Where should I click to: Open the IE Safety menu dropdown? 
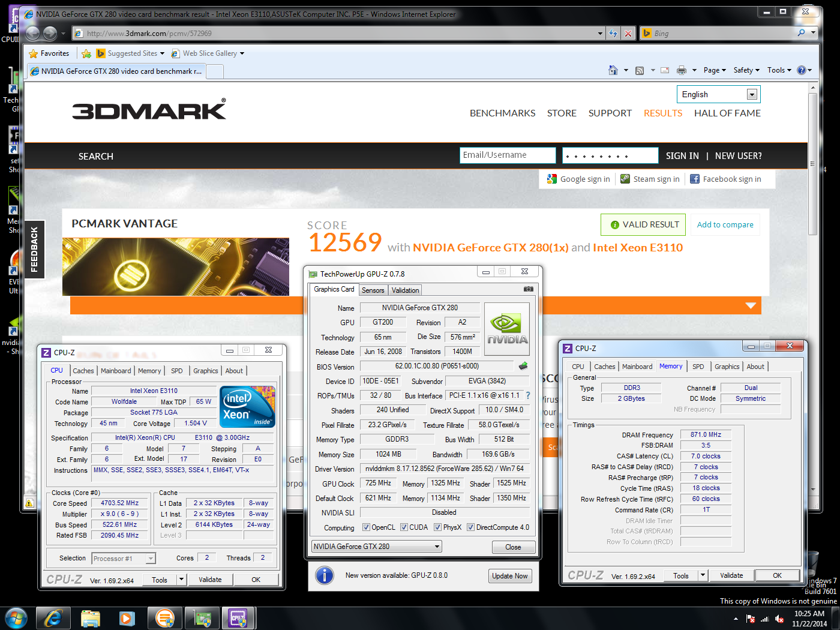(746, 70)
